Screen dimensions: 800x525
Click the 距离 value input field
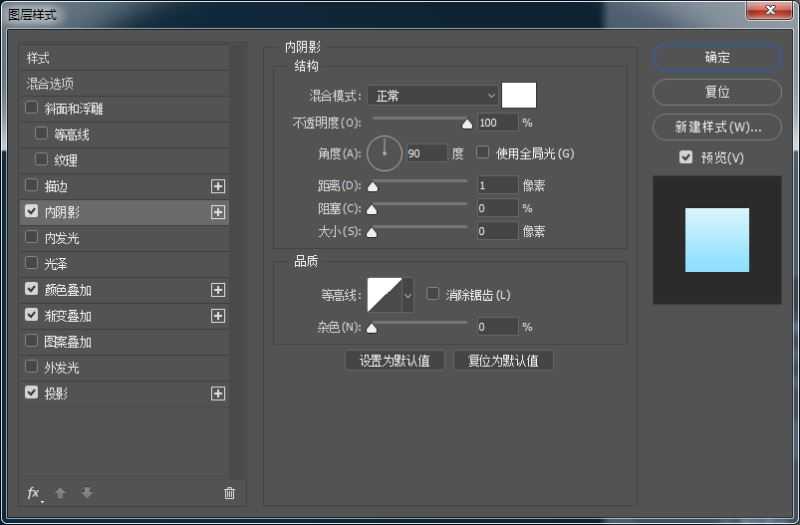(496, 185)
